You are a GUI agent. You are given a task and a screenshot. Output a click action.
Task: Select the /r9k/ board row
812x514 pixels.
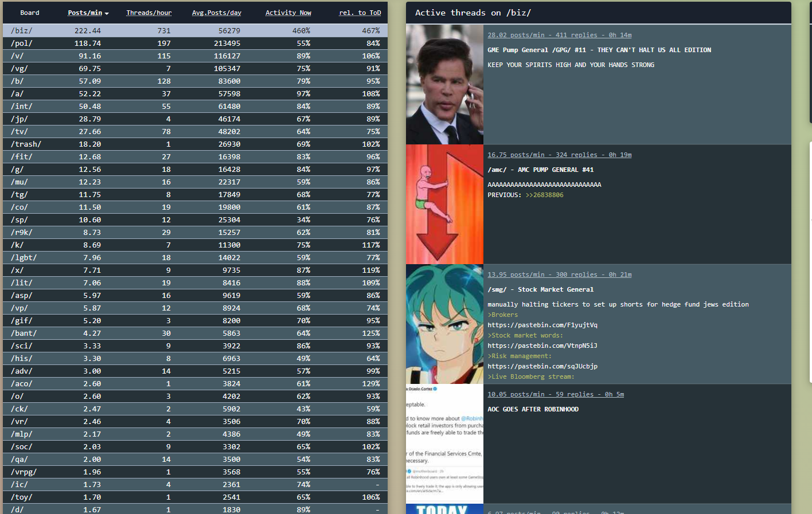pos(195,232)
